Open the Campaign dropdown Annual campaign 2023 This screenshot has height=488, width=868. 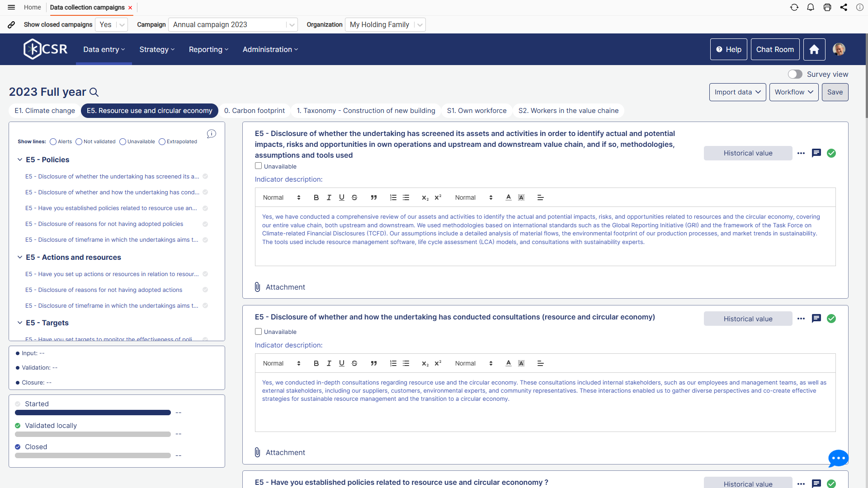pyautogui.click(x=233, y=25)
